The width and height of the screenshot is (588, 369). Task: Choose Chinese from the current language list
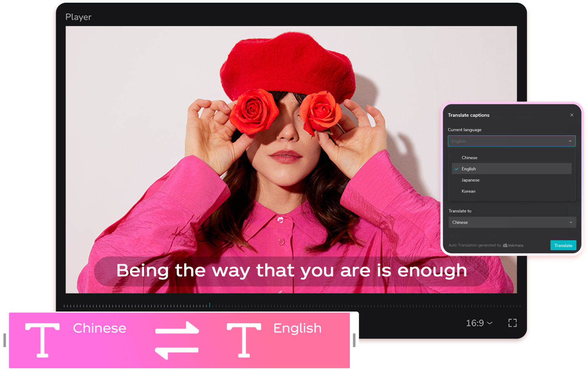pyautogui.click(x=469, y=158)
